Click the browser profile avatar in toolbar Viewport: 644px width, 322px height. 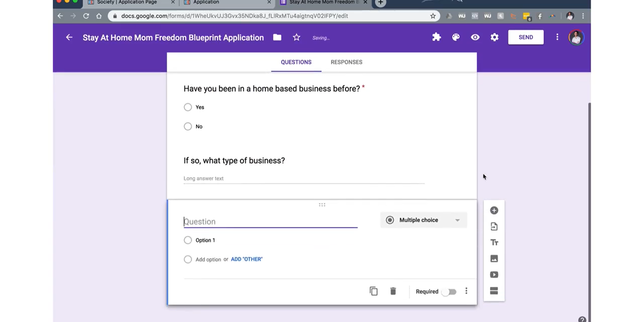point(570,16)
